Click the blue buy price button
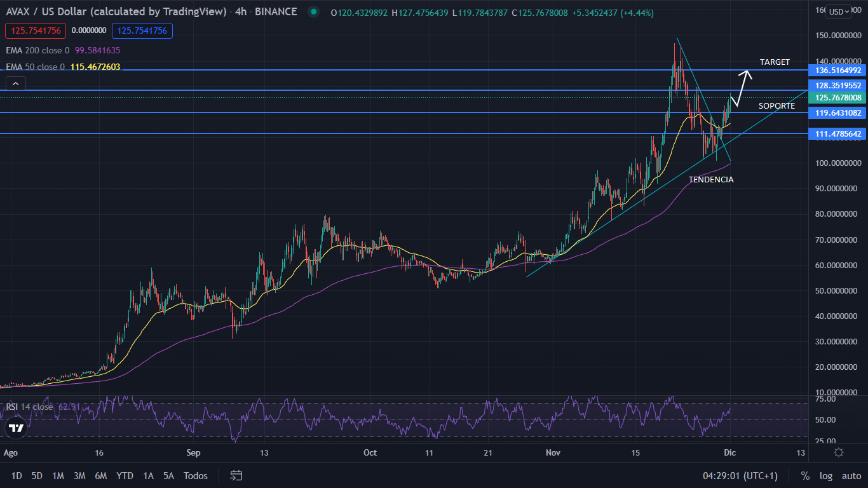868x488 pixels. 142,30
